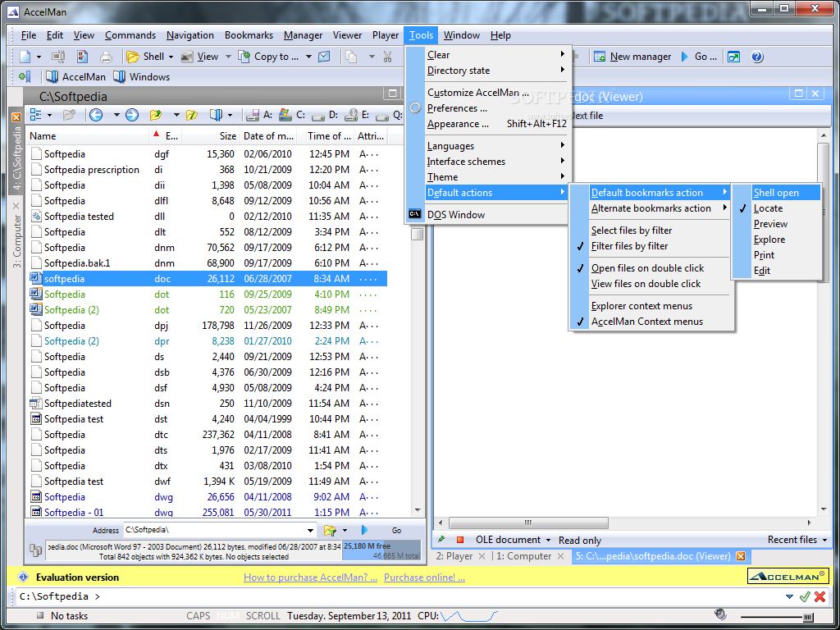The image size is (840, 630).
Task: Open How to purchase AccelMan link
Action: pos(310,577)
